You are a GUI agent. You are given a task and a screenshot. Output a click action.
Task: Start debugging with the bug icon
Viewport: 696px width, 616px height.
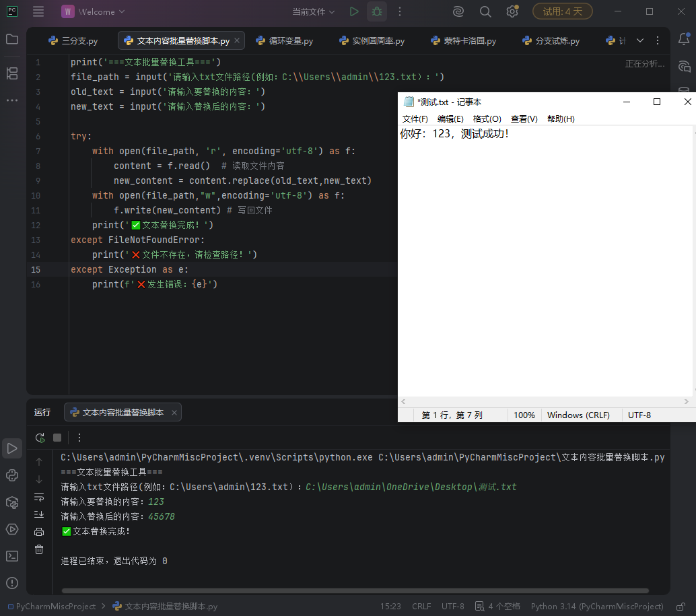377,11
